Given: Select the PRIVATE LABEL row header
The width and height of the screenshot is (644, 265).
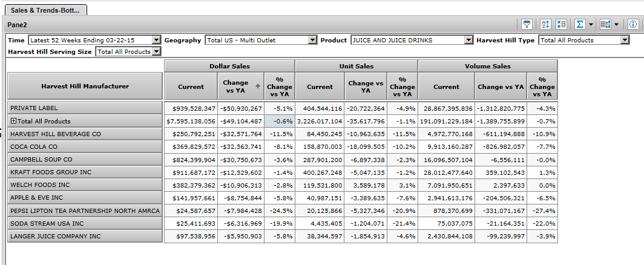Looking at the screenshot, I should (x=85, y=108).
